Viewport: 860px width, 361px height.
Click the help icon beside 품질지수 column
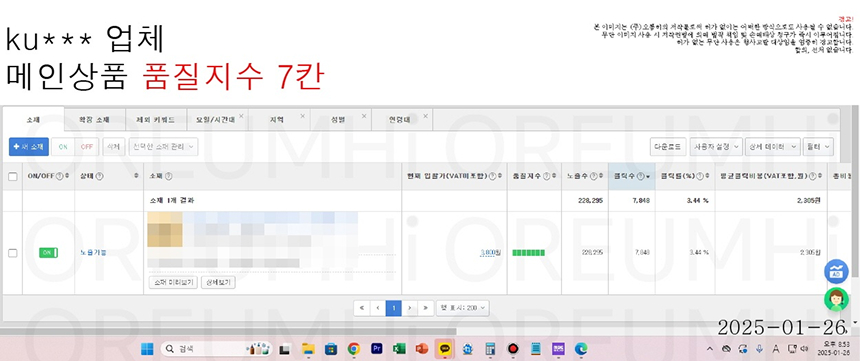(x=547, y=176)
